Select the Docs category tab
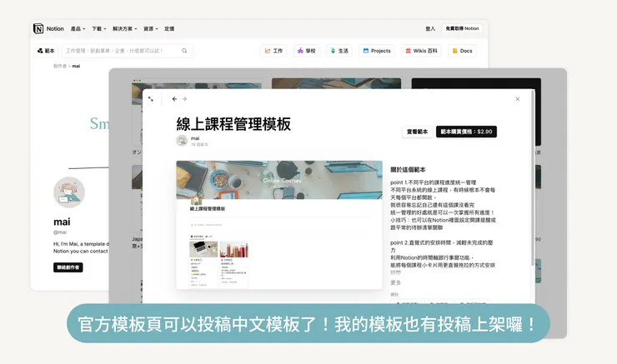This screenshot has width=617, height=364. coord(462,51)
